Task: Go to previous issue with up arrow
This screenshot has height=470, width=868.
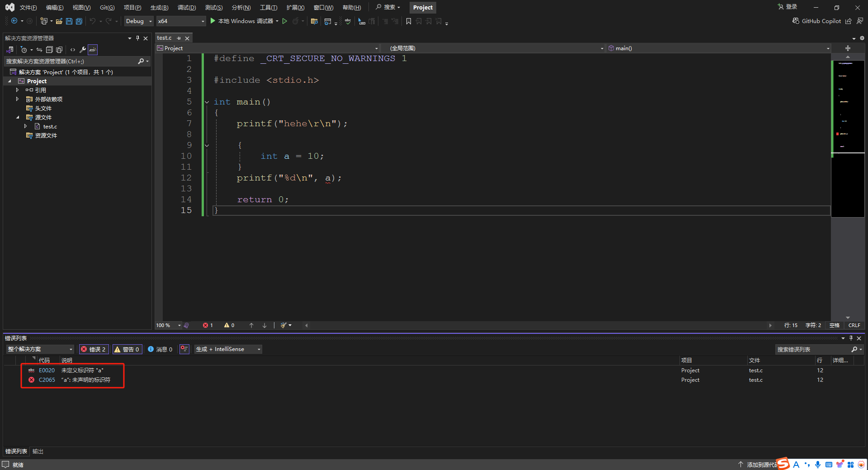Action: (x=251, y=325)
